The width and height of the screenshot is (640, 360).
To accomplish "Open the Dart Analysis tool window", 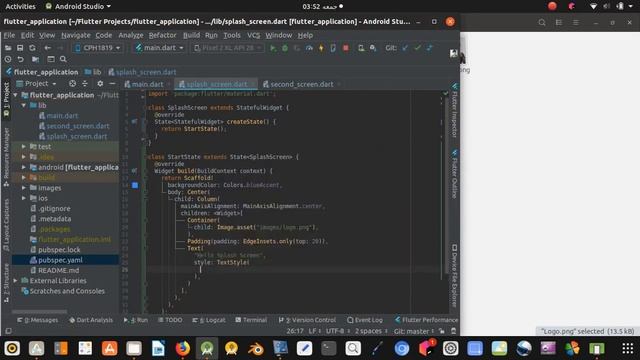I will [x=91, y=320].
